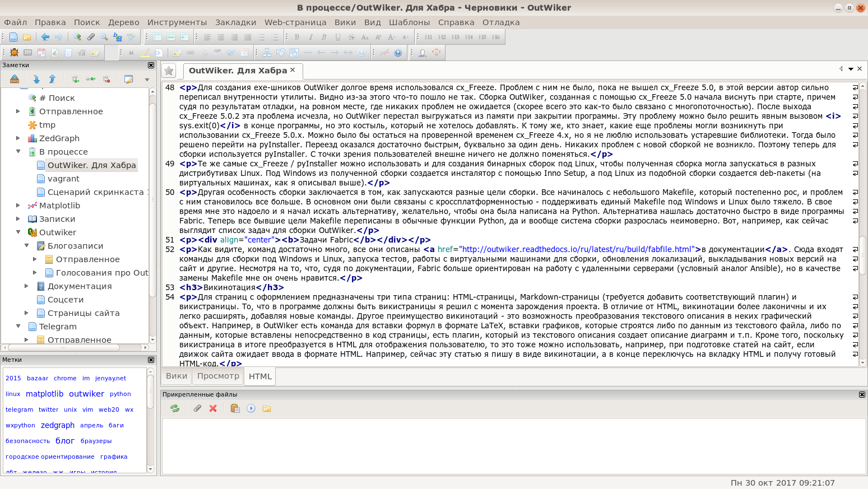Click the matplotlib tag link
The height and width of the screenshot is (489, 868).
pyautogui.click(x=44, y=394)
